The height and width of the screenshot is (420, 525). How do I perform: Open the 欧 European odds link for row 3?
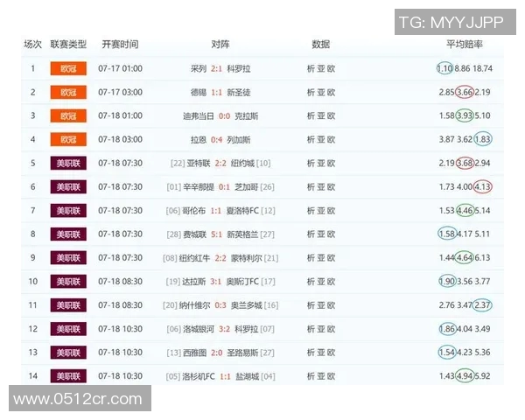point(331,115)
